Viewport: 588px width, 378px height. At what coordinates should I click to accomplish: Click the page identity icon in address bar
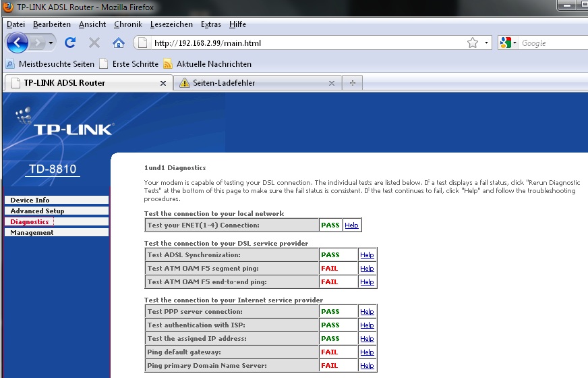[142, 43]
